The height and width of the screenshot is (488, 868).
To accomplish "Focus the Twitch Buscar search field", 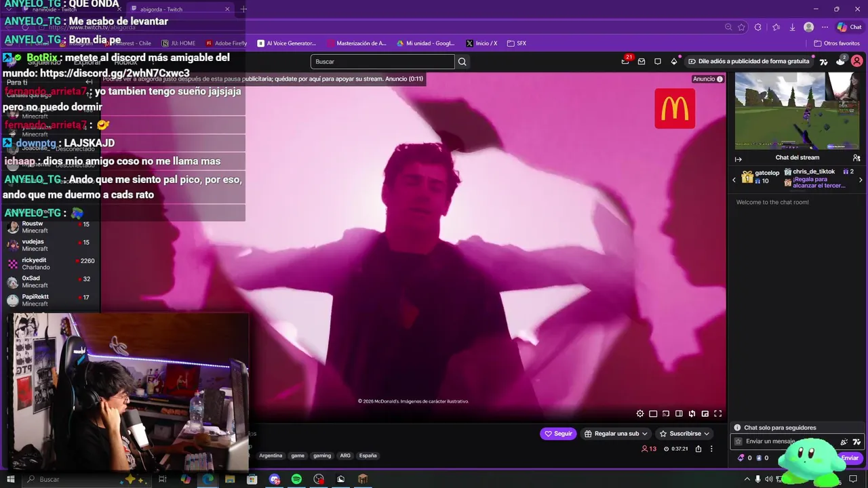I will click(x=382, y=62).
